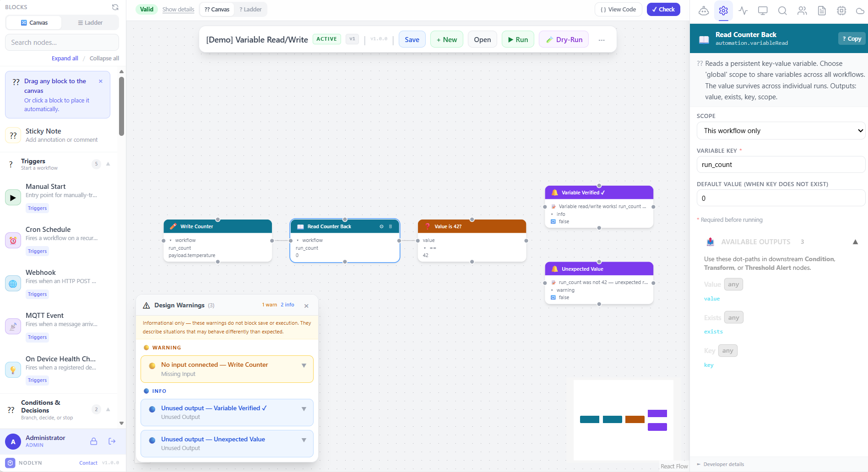The width and height of the screenshot is (868, 472).
Task: Click the Webhook globe icon
Action: (x=13, y=284)
